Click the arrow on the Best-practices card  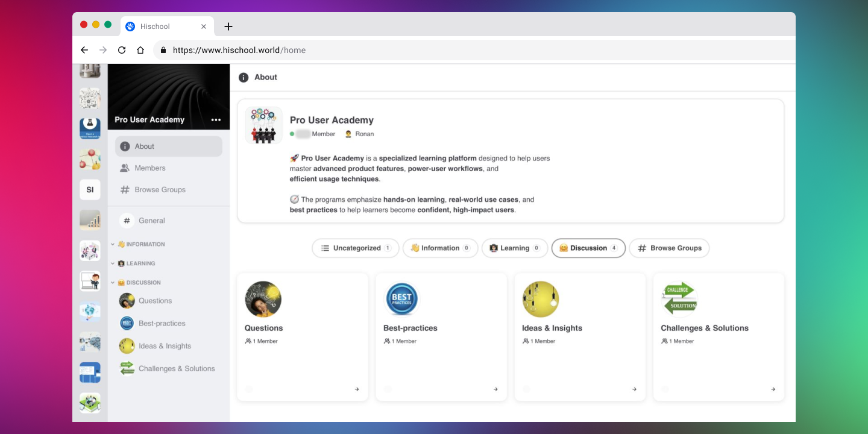click(495, 389)
